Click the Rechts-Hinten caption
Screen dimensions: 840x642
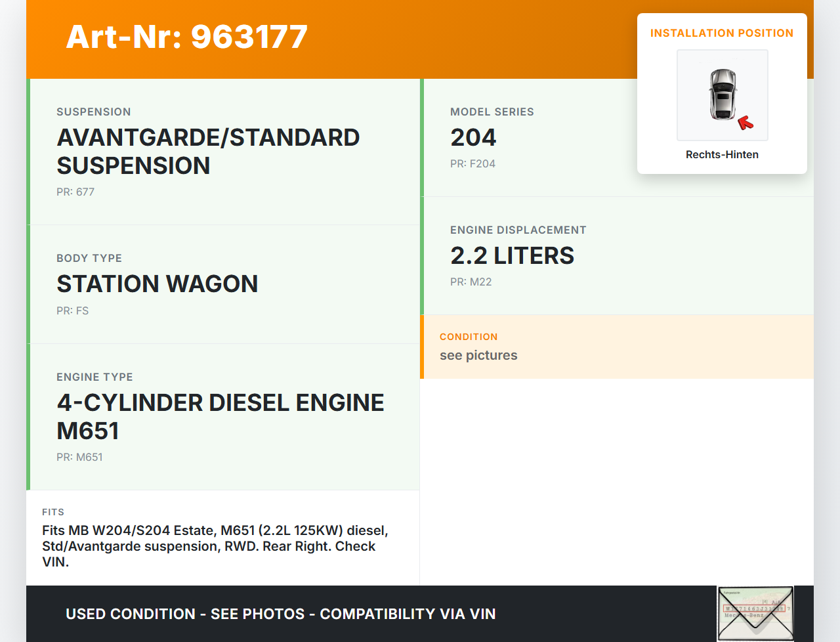coord(722,155)
